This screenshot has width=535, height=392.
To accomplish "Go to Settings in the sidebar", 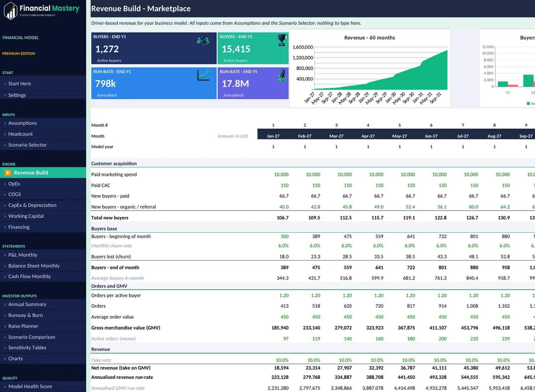I will pyautogui.click(x=43, y=95).
